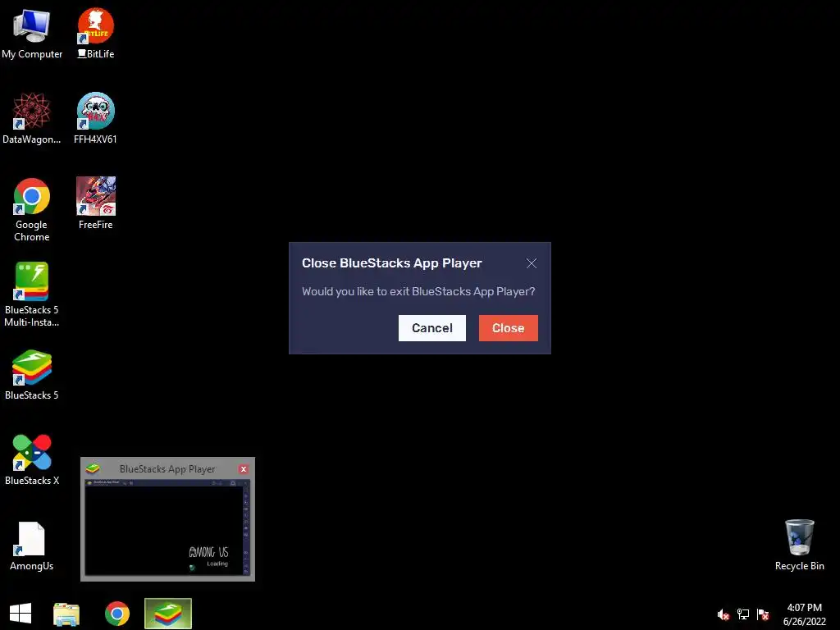840x630 pixels.
Task: Click the BlueStacks taskbar button
Action: tap(168, 614)
